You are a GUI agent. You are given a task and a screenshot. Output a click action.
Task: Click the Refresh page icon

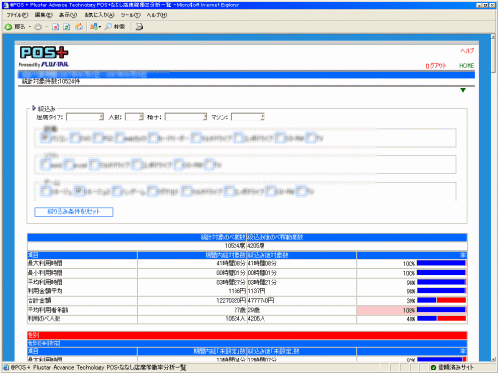(67, 27)
